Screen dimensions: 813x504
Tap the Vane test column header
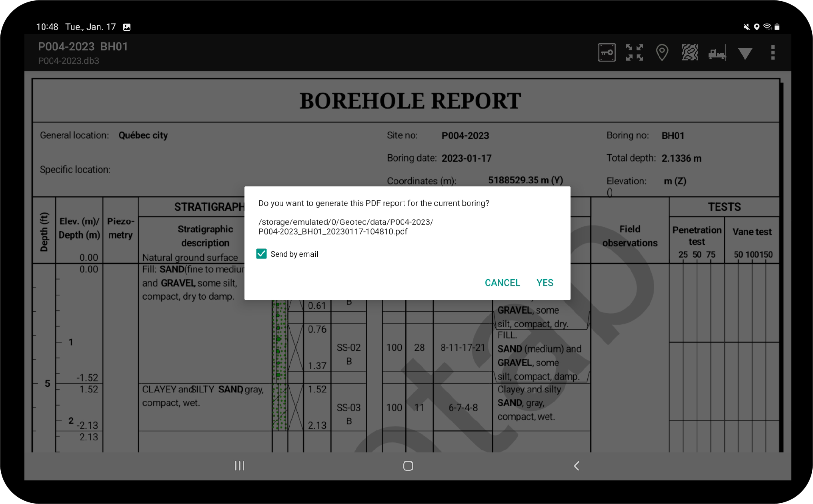coord(752,232)
